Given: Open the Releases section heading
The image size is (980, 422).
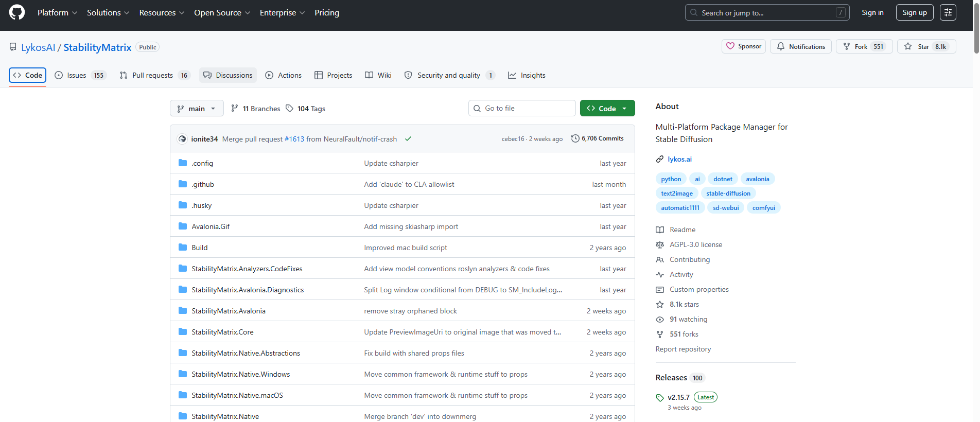Looking at the screenshot, I should tap(671, 378).
